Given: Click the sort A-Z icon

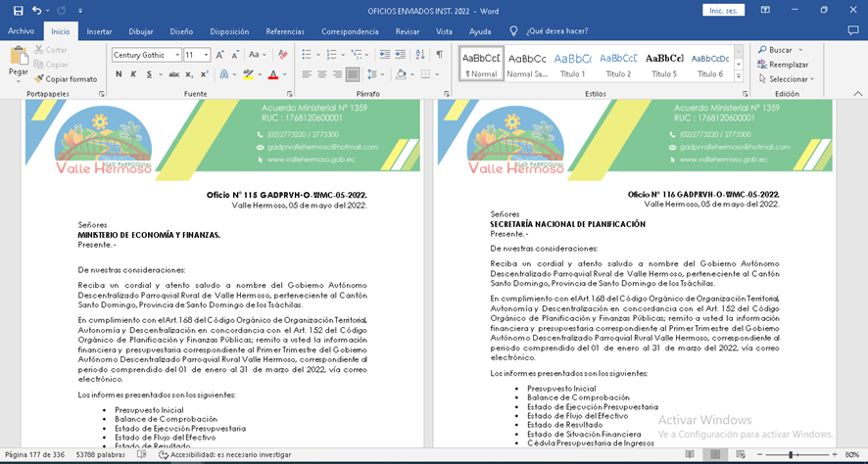Looking at the screenshot, I should 420,55.
